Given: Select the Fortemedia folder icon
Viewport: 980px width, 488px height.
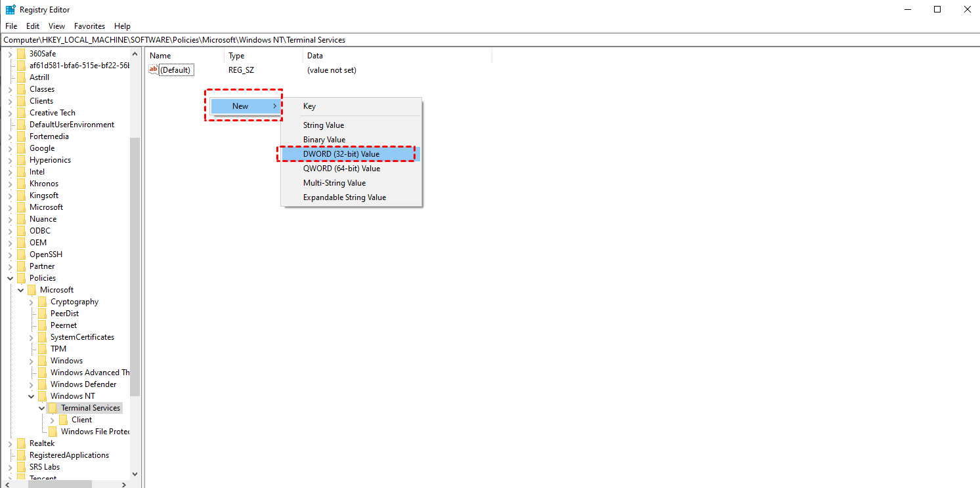Looking at the screenshot, I should click(22, 136).
